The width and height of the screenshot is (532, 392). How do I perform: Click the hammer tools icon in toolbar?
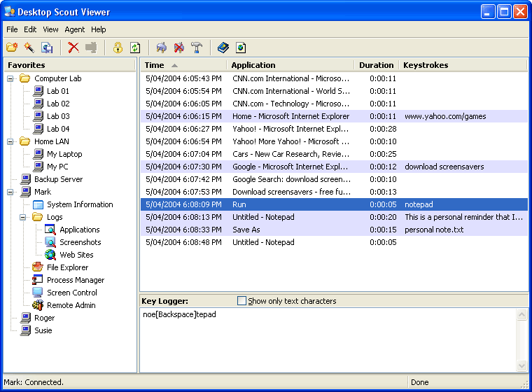click(x=197, y=48)
